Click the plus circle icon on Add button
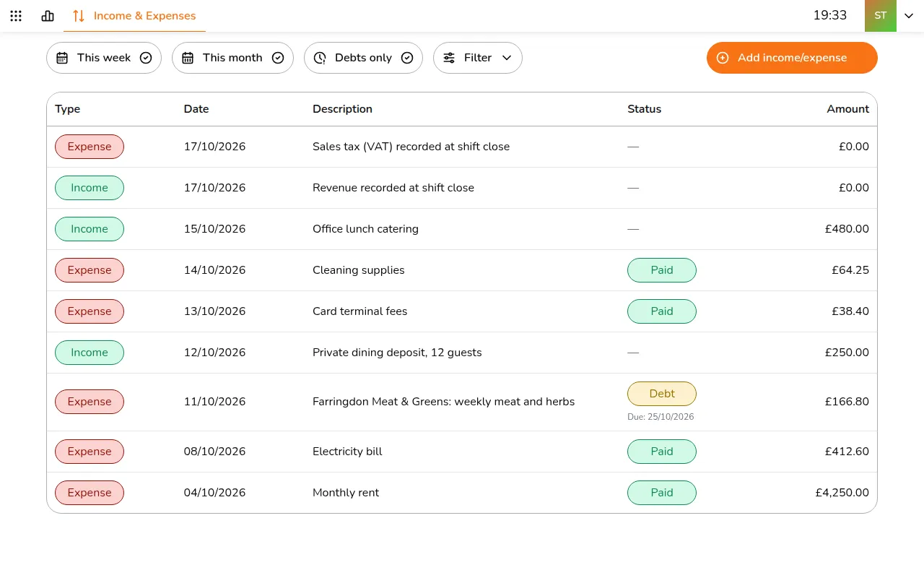 pos(723,58)
